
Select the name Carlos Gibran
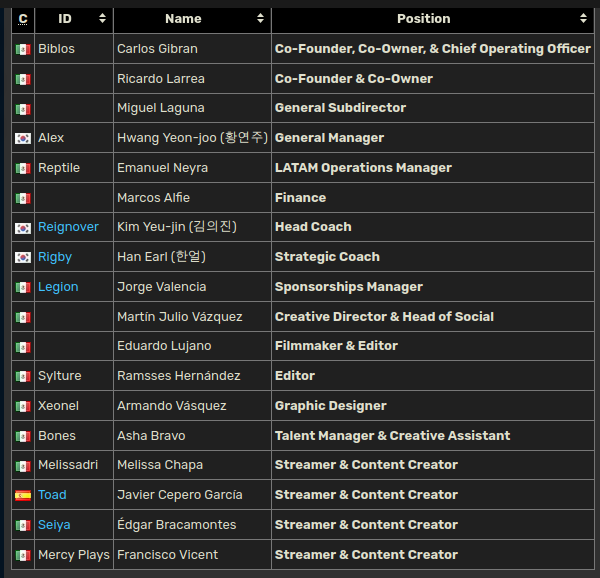point(157,49)
